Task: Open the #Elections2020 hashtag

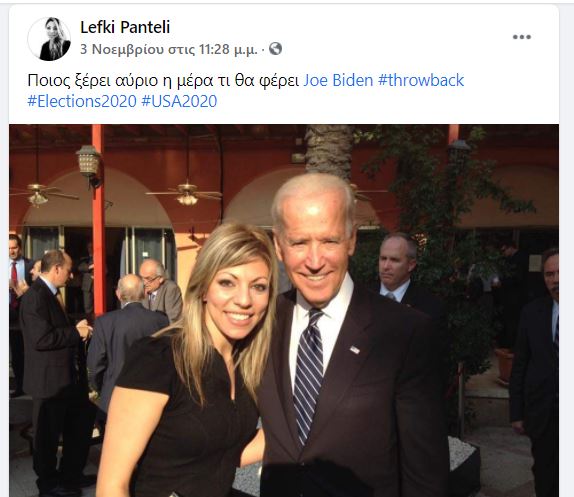Action: point(82,101)
